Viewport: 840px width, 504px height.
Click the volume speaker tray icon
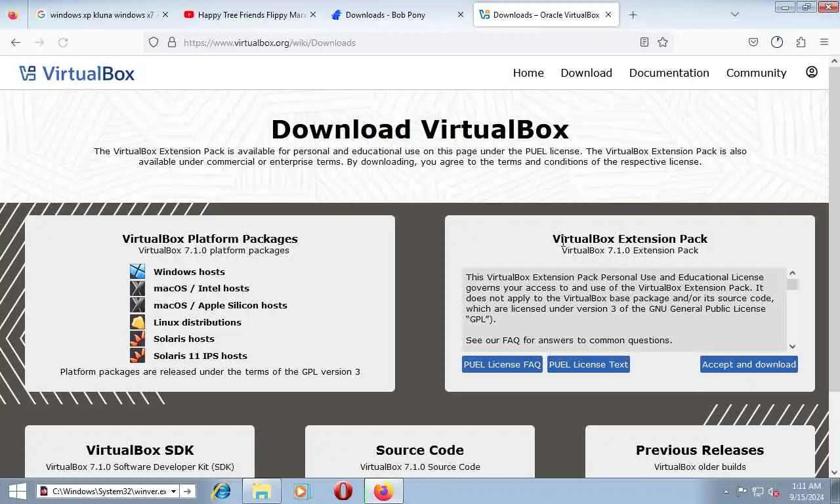pos(774,492)
